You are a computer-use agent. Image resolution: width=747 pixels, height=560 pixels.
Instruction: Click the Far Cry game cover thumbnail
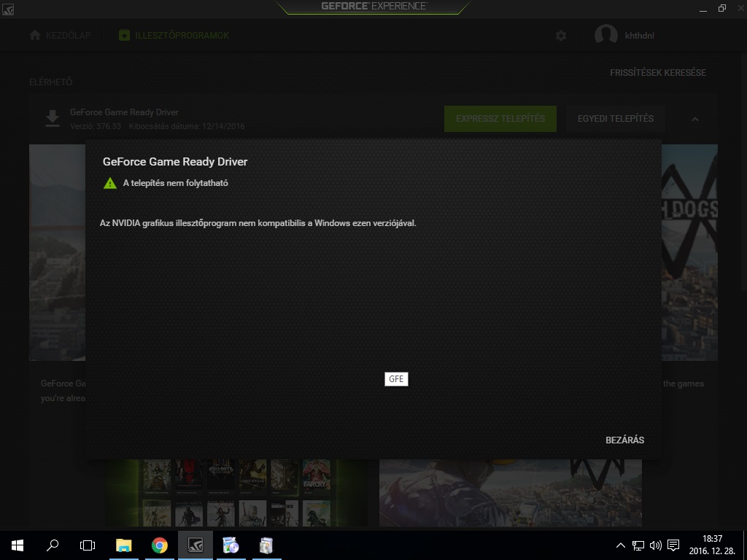click(317, 475)
